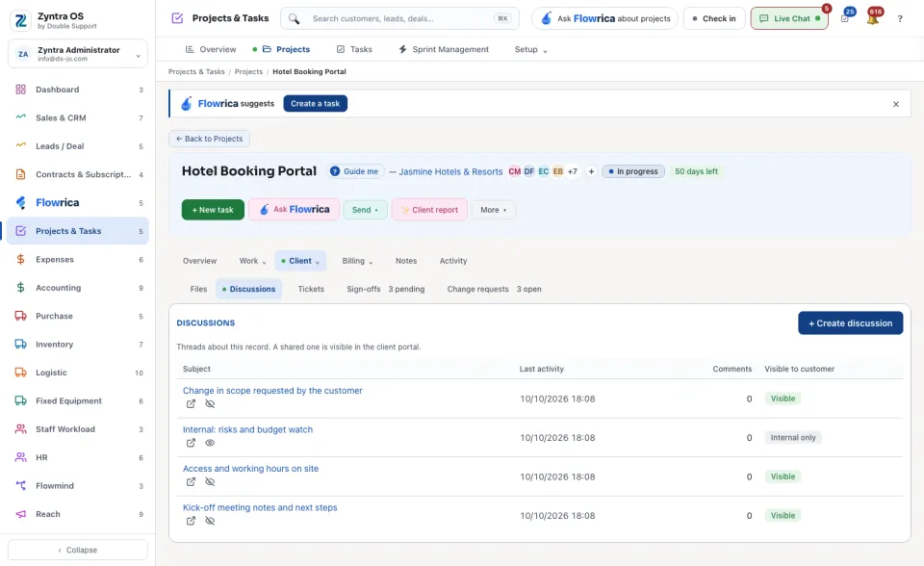This screenshot has height=566, width=924.
Task: Click the green New task button
Action: tap(213, 210)
